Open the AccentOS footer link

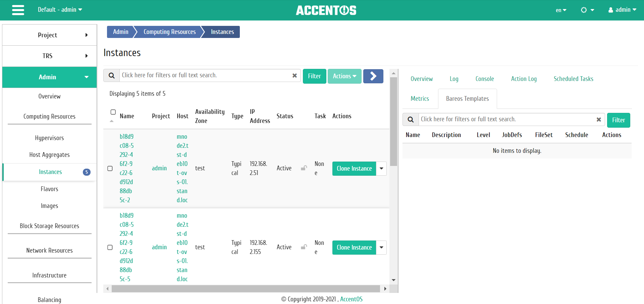click(x=351, y=299)
